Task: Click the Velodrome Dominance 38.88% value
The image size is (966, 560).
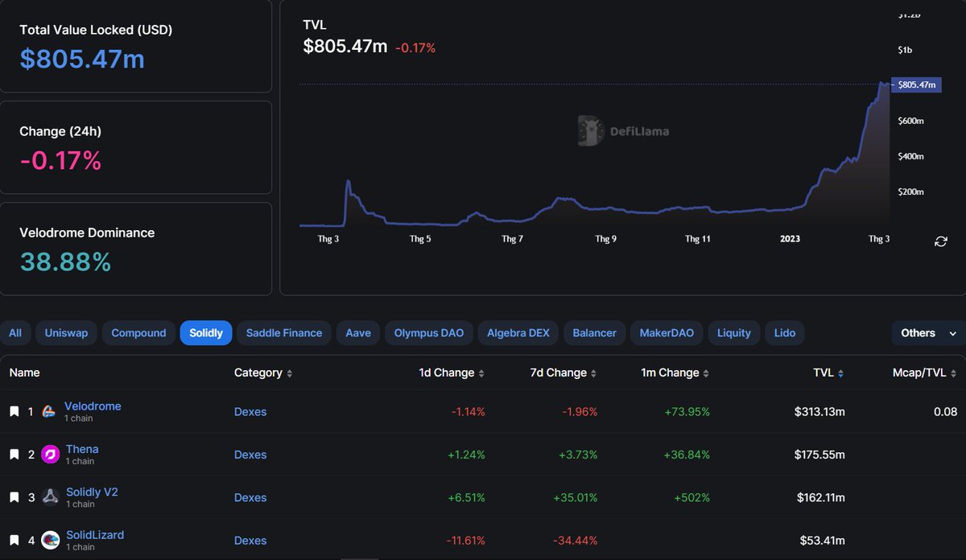Action: pos(65,261)
